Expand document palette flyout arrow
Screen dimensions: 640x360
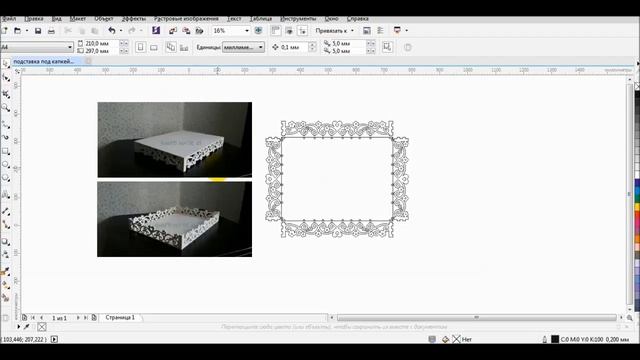(x=18, y=327)
